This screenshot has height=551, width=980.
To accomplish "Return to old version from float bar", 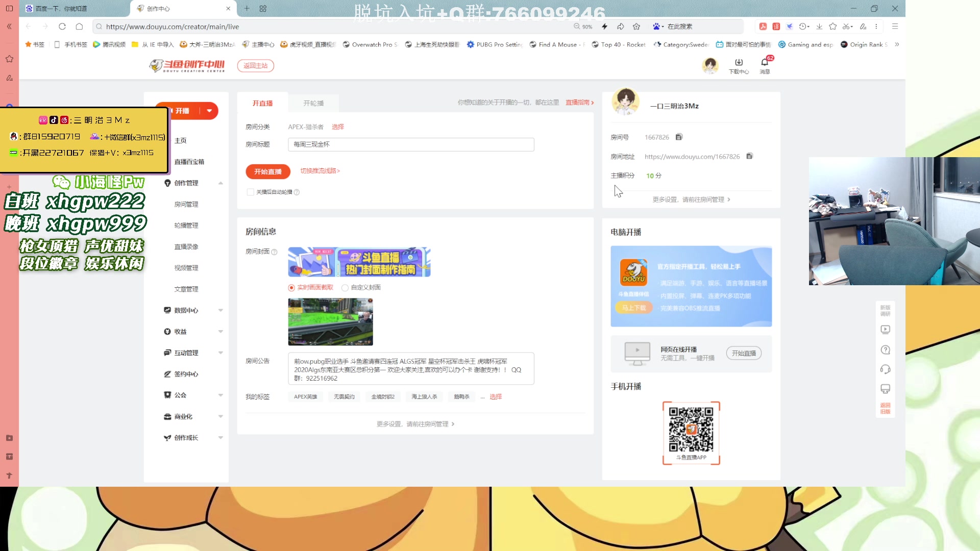I will (886, 409).
